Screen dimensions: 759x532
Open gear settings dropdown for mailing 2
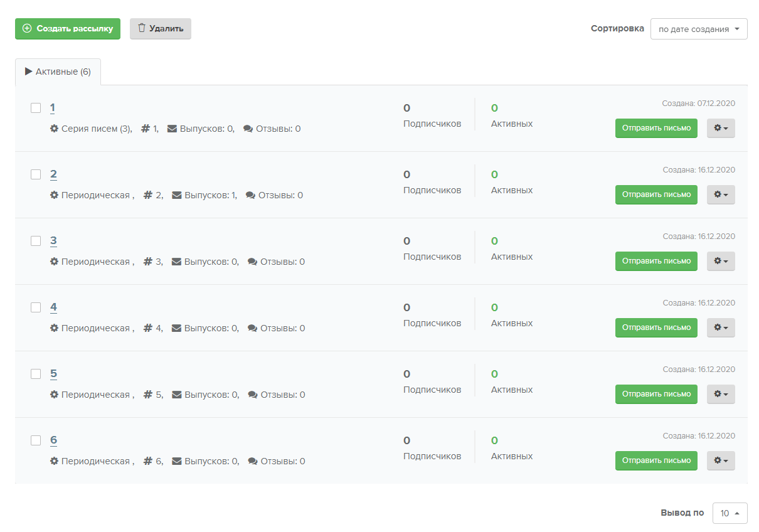[x=721, y=194]
